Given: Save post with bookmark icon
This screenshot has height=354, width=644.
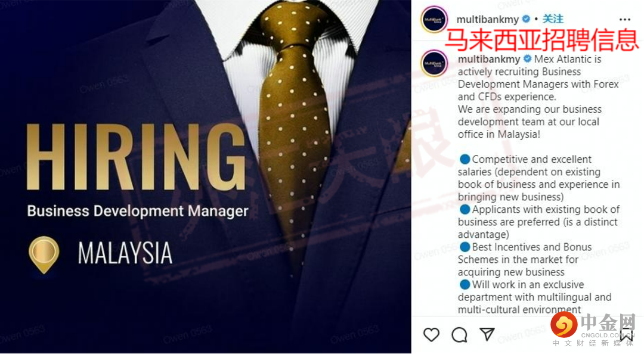Looking at the screenshot, I should coord(627,335).
